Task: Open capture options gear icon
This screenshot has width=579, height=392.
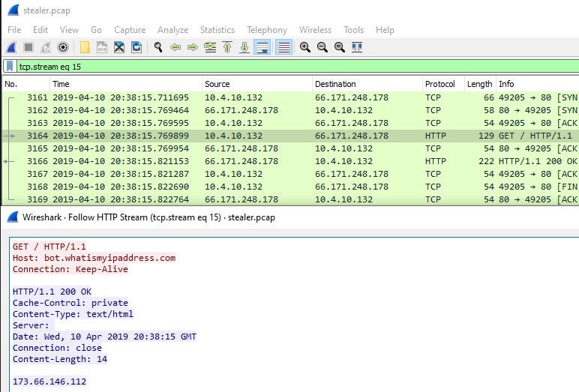Action: [63, 47]
